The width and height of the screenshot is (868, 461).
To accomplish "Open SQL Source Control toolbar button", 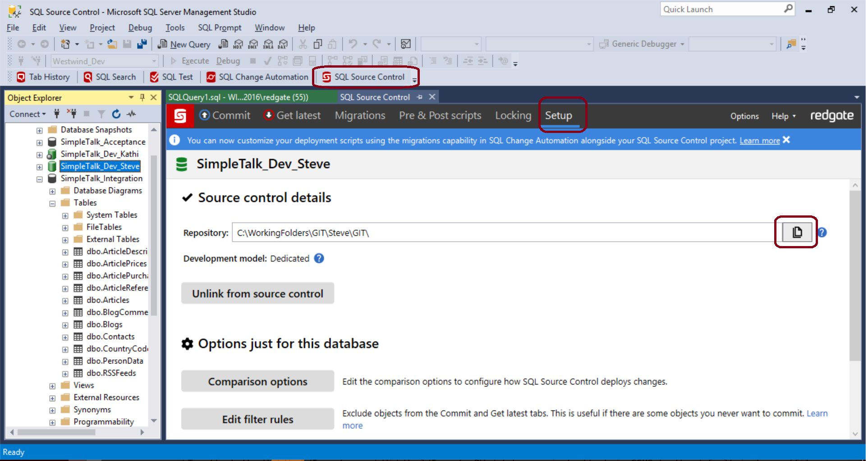I will [x=364, y=77].
